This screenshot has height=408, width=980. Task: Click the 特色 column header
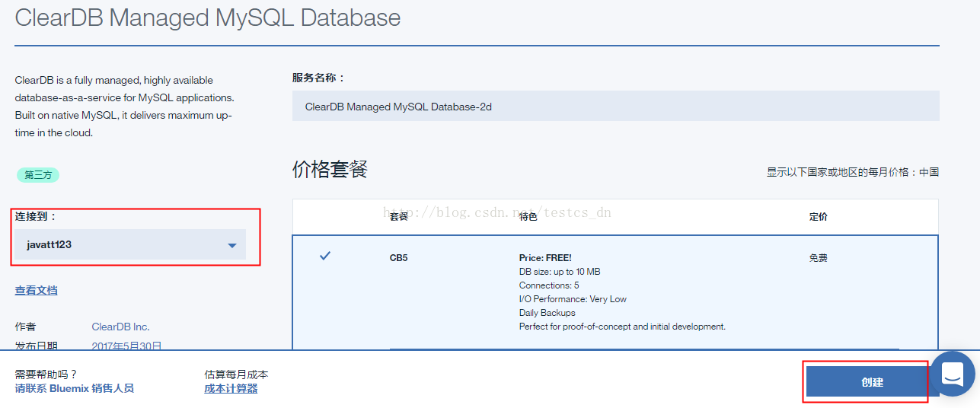(528, 217)
